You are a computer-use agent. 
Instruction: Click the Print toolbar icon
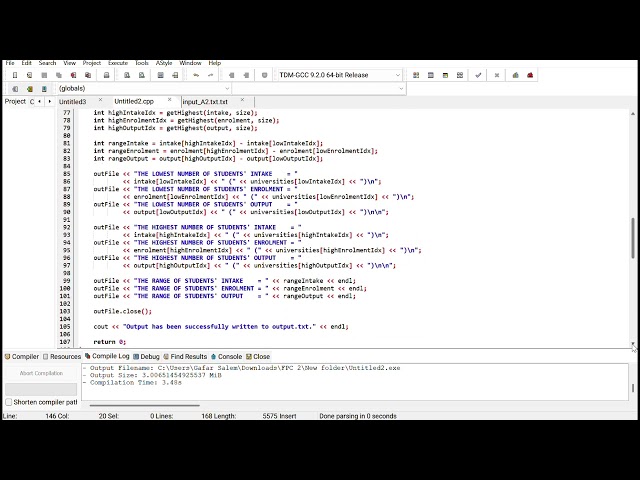(x=107, y=75)
